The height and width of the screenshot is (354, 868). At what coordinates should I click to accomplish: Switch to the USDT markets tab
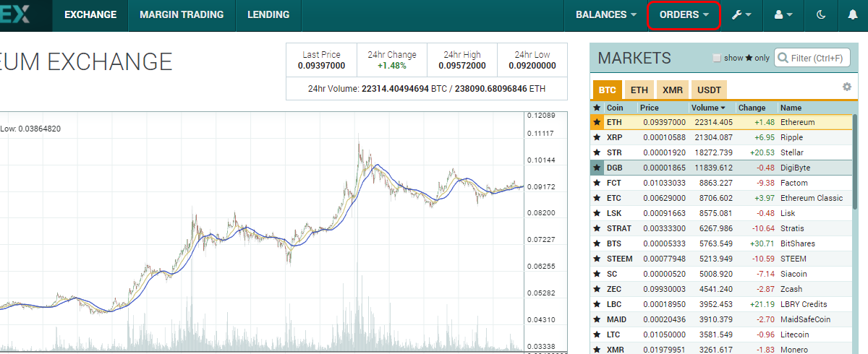pyautogui.click(x=710, y=90)
